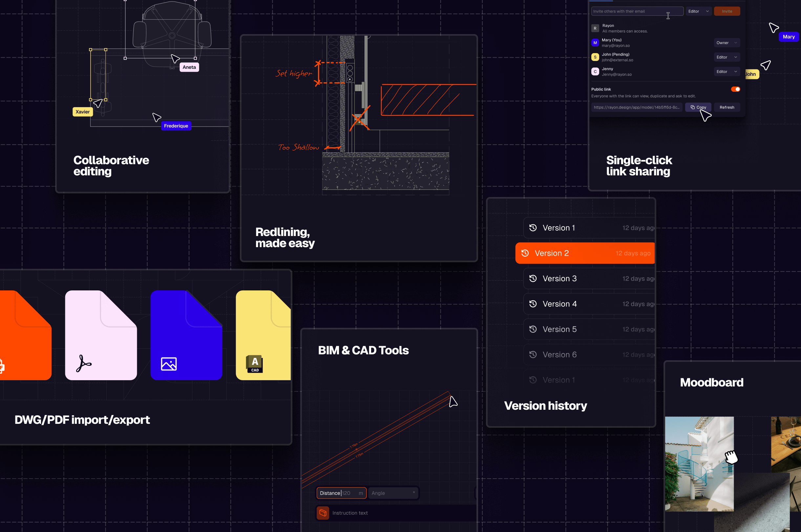Click the history icon beside Version 1
The width and height of the screenshot is (801, 532).
click(x=533, y=228)
